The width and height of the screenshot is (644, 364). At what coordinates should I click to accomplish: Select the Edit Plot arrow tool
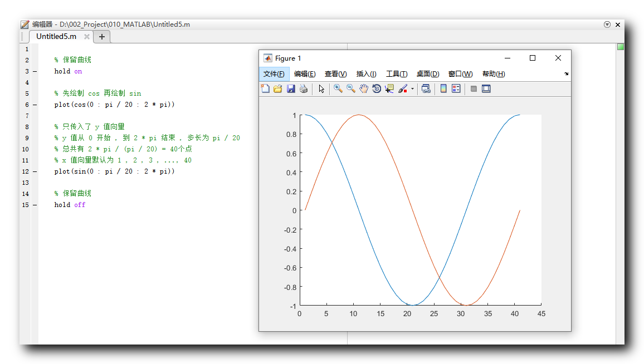(x=321, y=88)
